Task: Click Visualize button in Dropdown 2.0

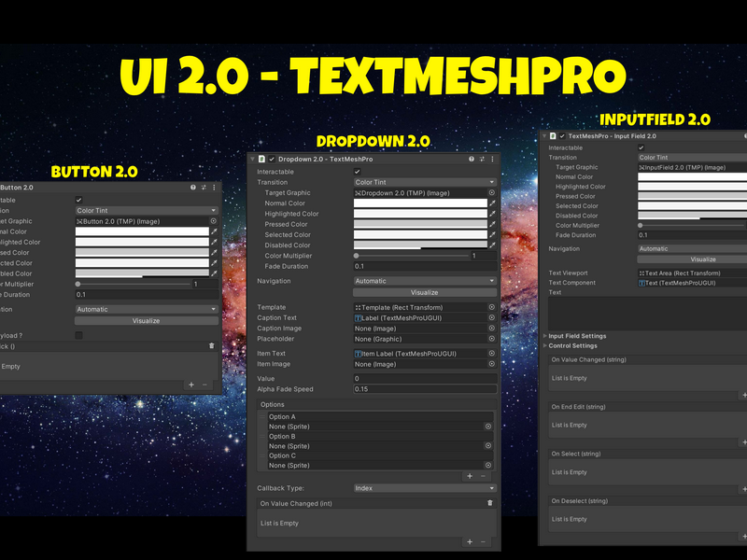Action: point(425,292)
